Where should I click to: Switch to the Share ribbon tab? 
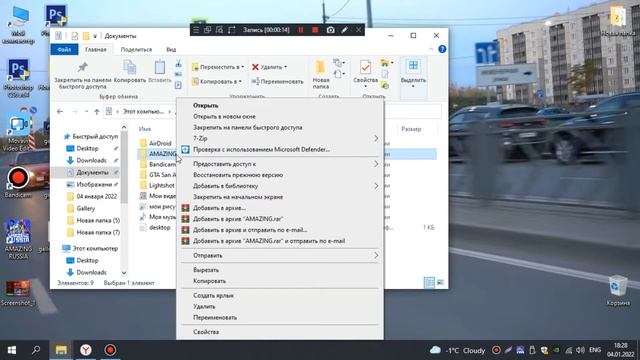[136, 49]
